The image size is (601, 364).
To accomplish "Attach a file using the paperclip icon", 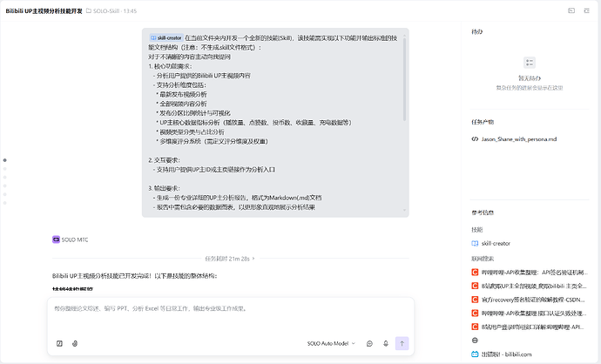I will pos(75,343).
